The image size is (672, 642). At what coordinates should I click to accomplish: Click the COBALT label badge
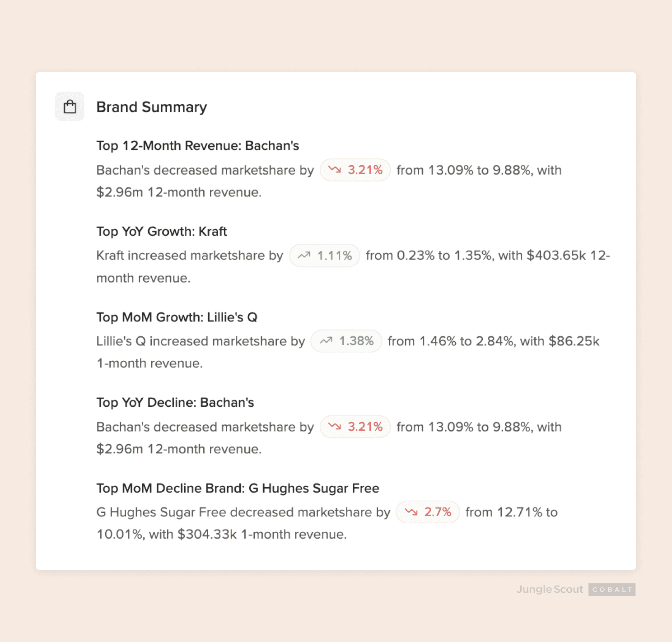click(612, 590)
